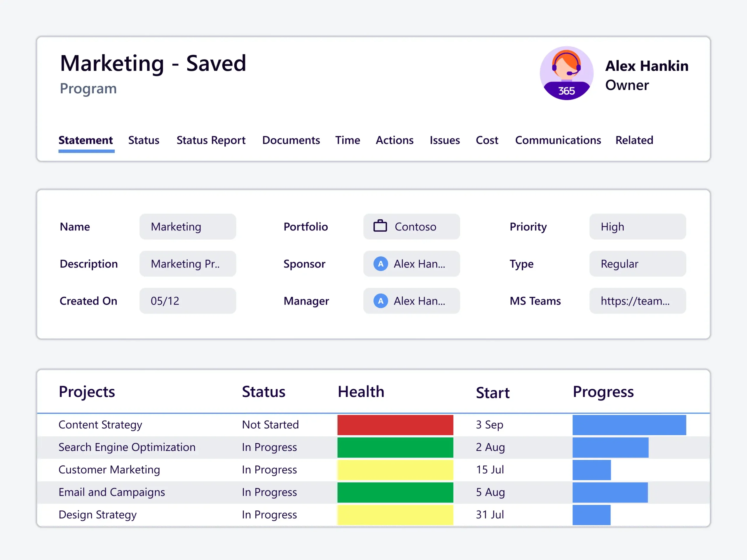Open the Type field showing Regular
This screenshot has width=747, height=560.
tap(637, 264)
